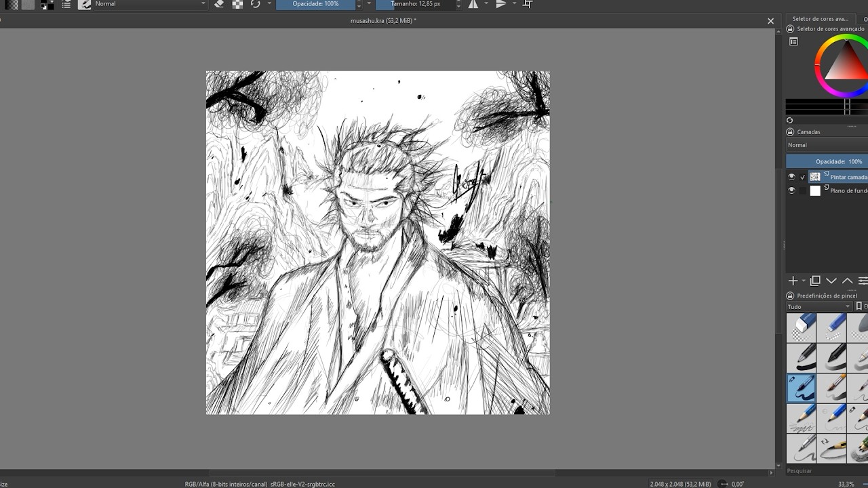
Task: Click the reload original preset icon
Action: [x=255, y=4]
